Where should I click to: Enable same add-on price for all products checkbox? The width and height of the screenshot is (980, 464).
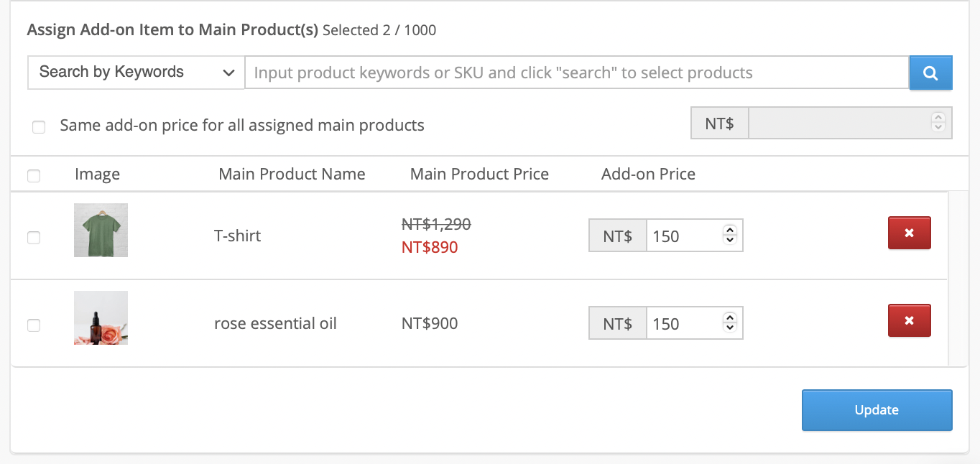point(39,127)
